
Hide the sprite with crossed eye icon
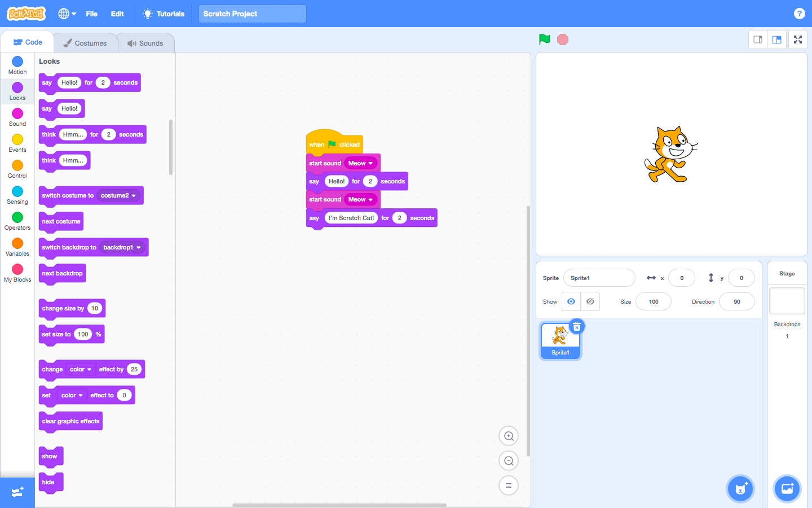click(x=590, y=301)
